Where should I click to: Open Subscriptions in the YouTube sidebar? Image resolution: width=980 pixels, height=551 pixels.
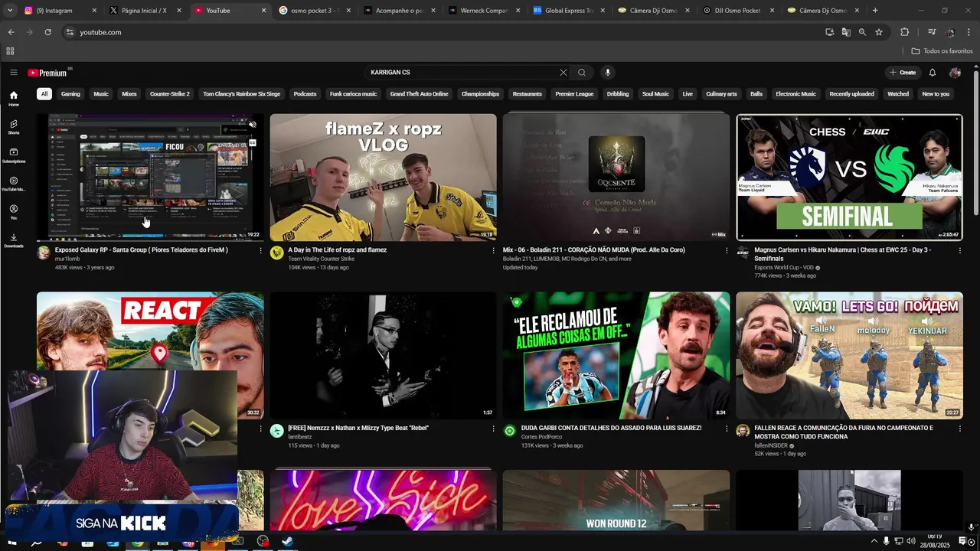(14, 155)
